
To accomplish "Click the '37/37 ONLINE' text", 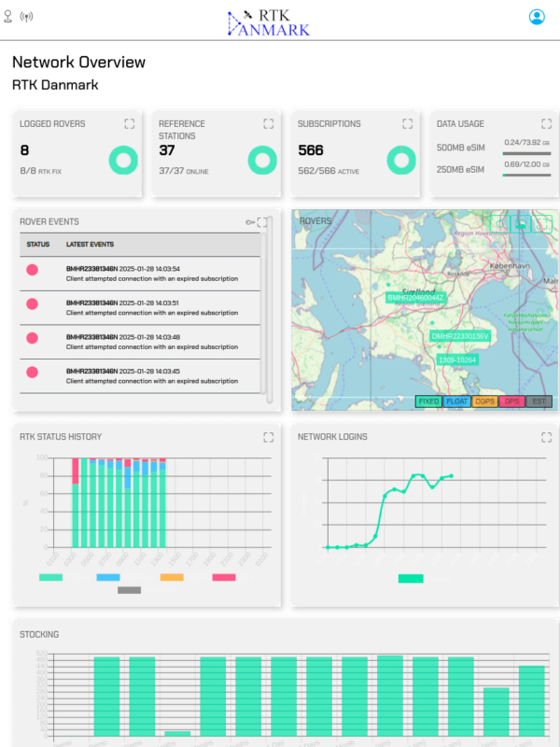I will pyautogui.click(x=183, y=171).
